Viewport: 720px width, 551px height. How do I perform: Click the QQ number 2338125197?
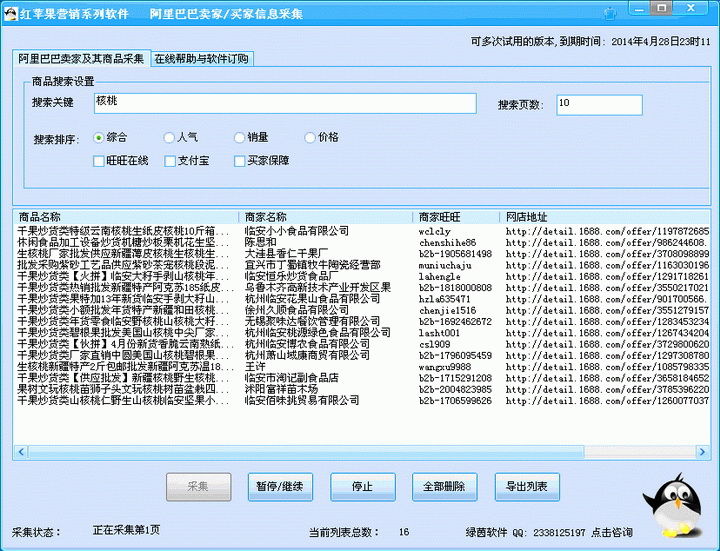pos(559,533)
